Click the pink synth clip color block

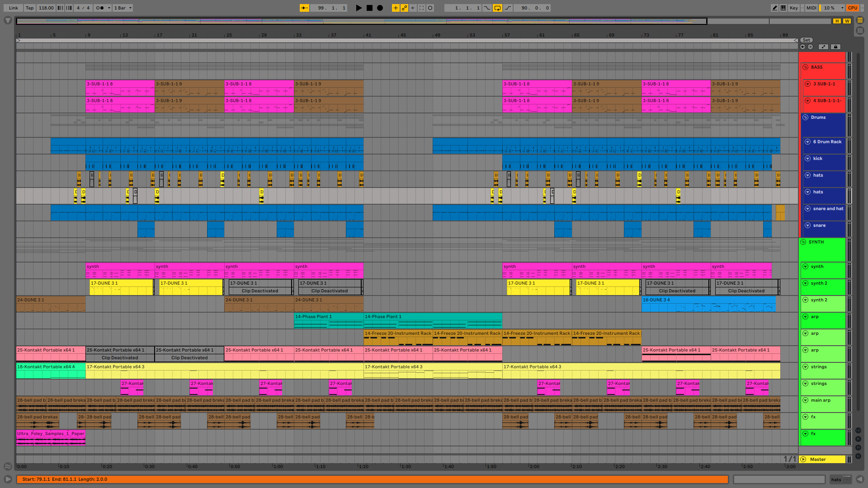(120, 270)
